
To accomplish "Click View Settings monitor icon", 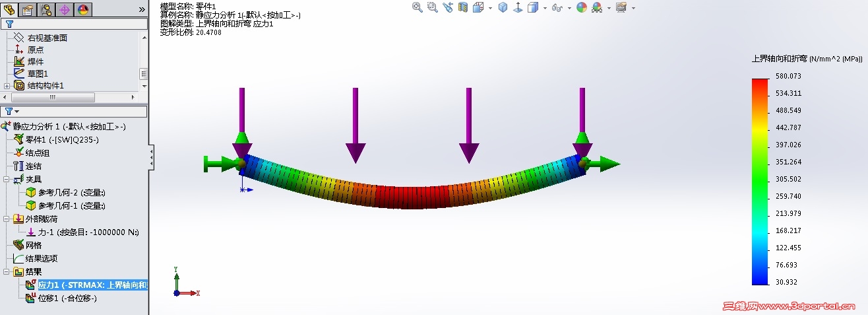I will (621, 7).
